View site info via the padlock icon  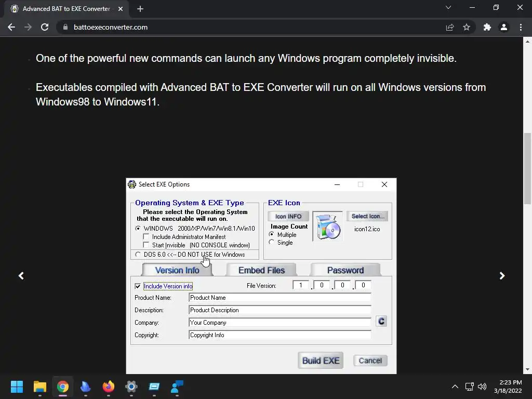tap(65, 27)
